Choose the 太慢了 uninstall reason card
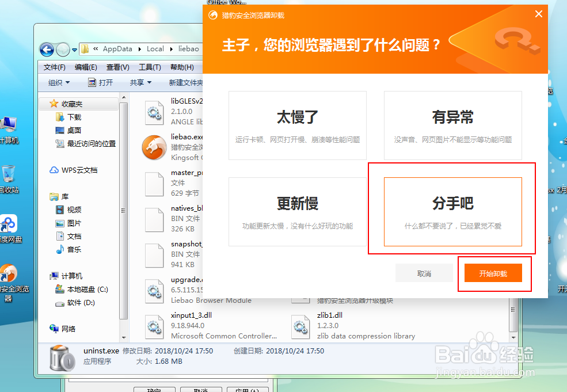The height and width of the screenshot is (392, 567). pyautogui.click(x=297, y=125)
